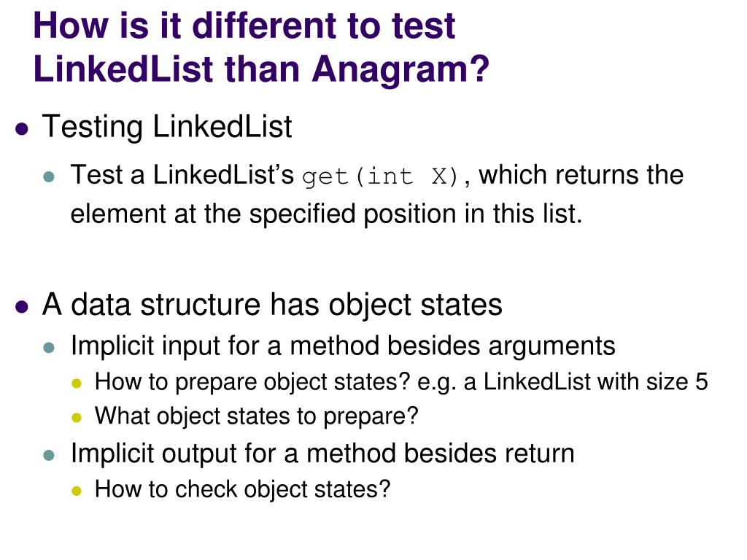Click purple bullet before 'A data structure'
Image resolution: width=747 pixels, height=560 pixels.
point(22,306)
